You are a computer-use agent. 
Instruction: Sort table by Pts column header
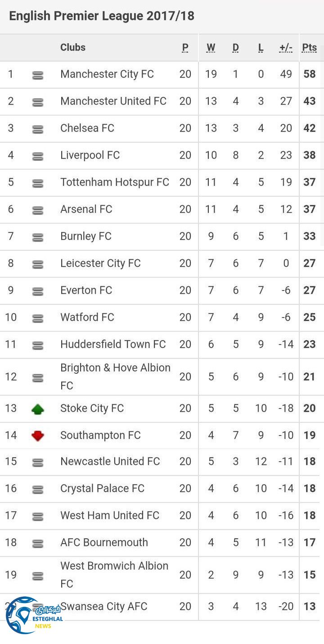(x=309, y=48)
